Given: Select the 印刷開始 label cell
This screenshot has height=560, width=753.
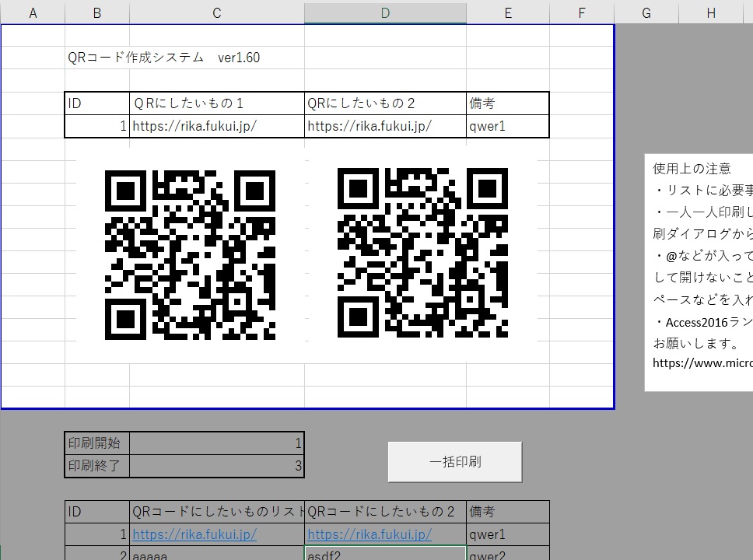Looking at the screenshot, I should point(96,443).
